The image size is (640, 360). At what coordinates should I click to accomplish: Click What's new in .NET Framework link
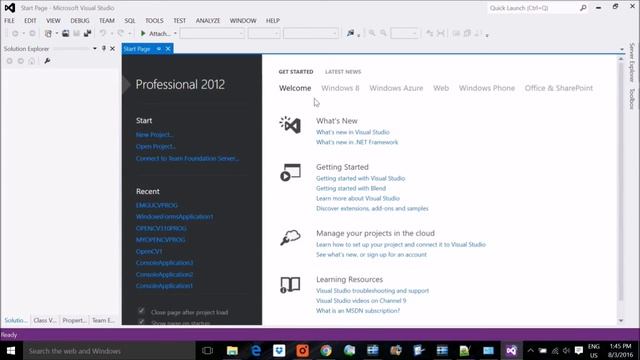(357, 142)
